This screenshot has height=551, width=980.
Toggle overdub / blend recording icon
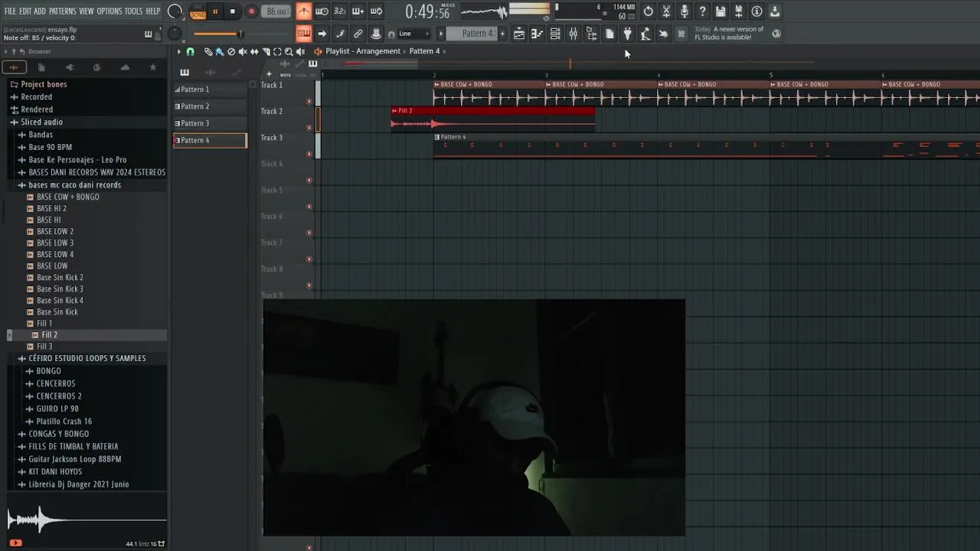358,11
